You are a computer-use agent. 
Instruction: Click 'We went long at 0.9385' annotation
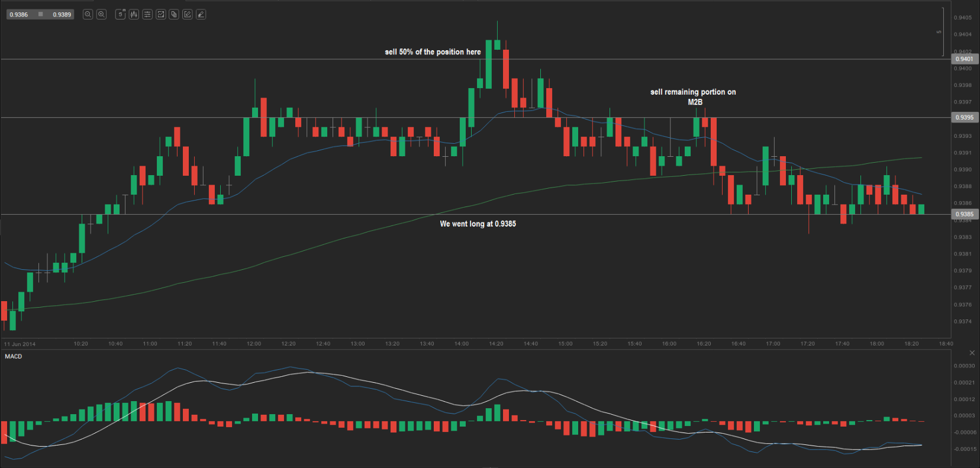478,224
